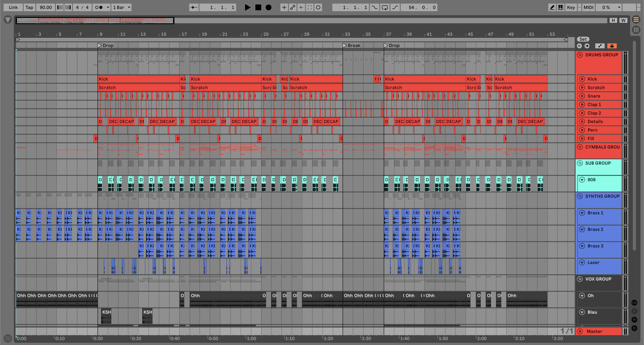The image size is (644, 345).
Task: Click the Phase Nudge Up button
Action: point(68,8)
